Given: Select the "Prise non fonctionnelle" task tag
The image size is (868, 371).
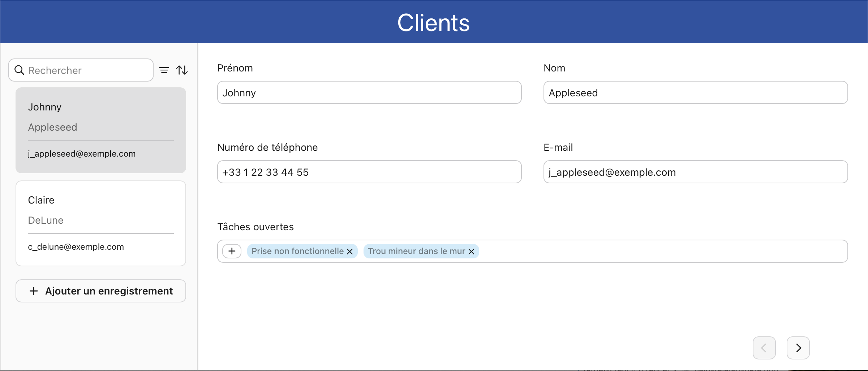Looking at the screenshot, I should coord(297,251).
